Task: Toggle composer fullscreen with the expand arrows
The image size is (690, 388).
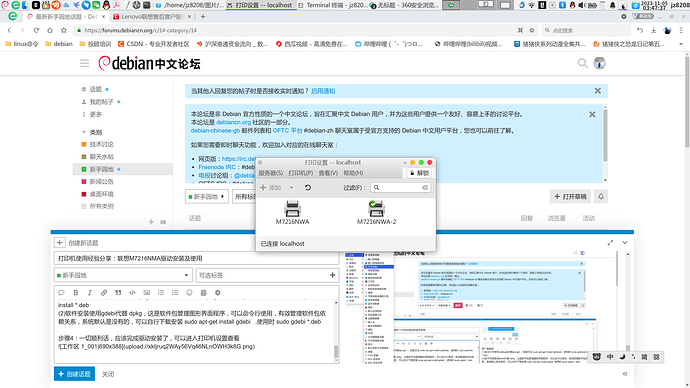Action: click(610, 242)
